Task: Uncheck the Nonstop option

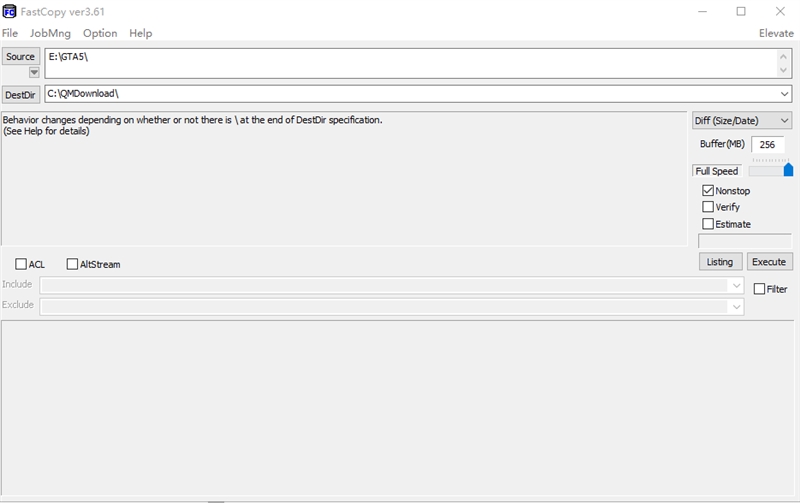Action: pyautogui.click(x=708, y=190)
